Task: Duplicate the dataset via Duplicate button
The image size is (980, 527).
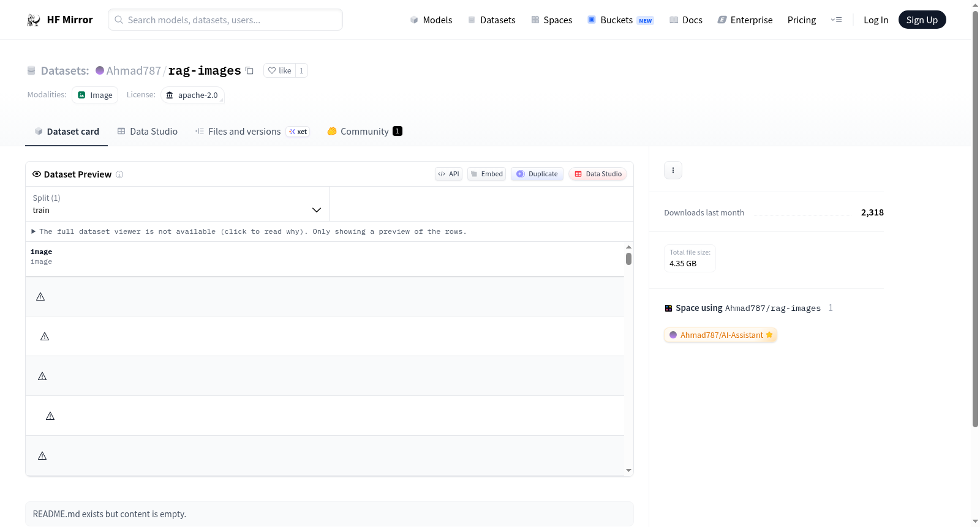Action: pyautogui.click(x=537, y=174)
